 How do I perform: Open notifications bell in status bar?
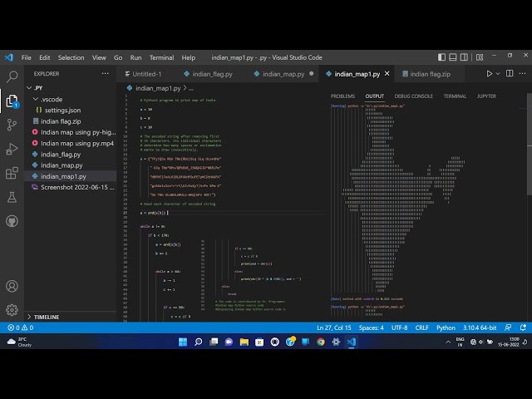(x=523, y=328)
